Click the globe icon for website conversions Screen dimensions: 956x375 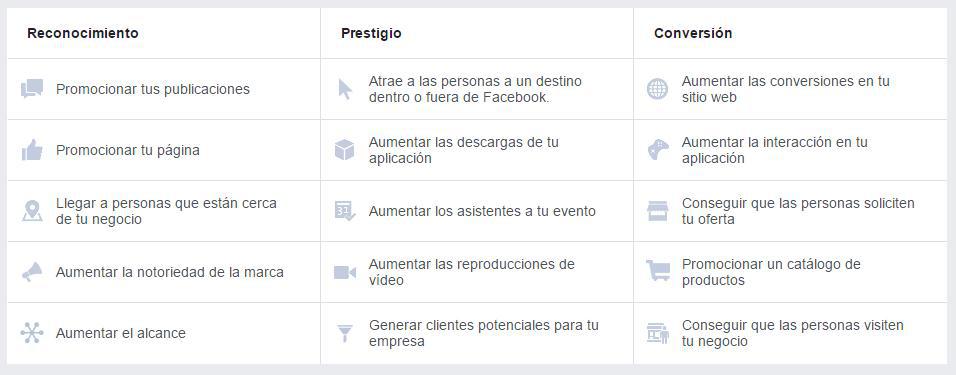[x=657, y=89]
